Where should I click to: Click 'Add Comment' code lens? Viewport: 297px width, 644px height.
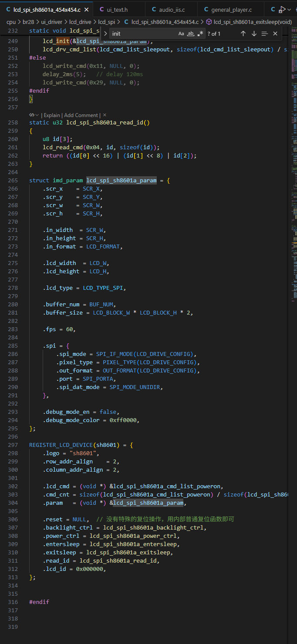coord(81,115)
